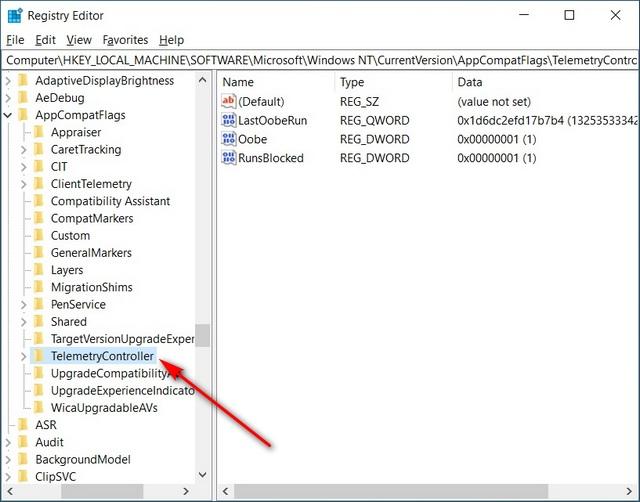Image resolution: width=640 pixels, height=502 pixels.
Task: Click the ClientTelemetry folder icon
Action: click(x=39, y=184)
